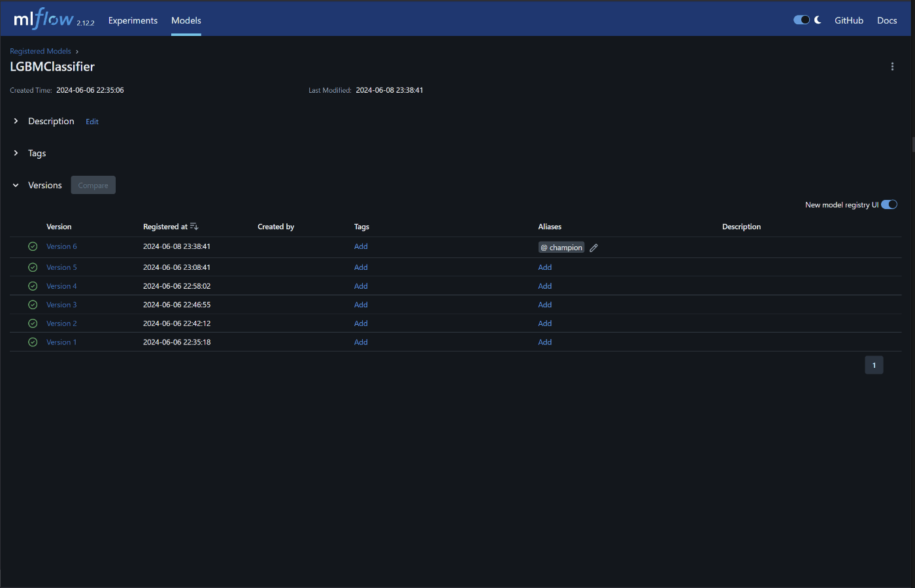Click Created Time value 2024-06-06 22:35:06

coord(90,90)
